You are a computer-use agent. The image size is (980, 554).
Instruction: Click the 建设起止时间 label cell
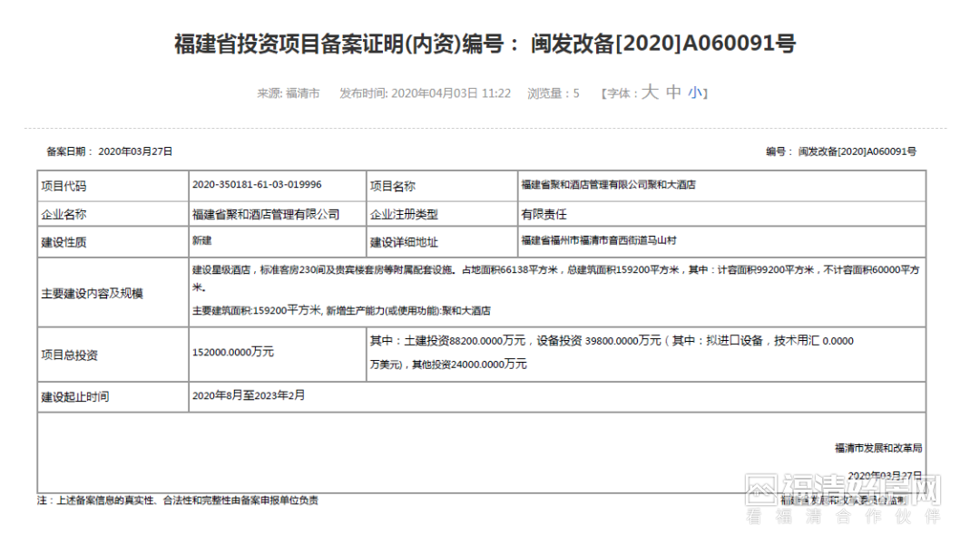113,396
